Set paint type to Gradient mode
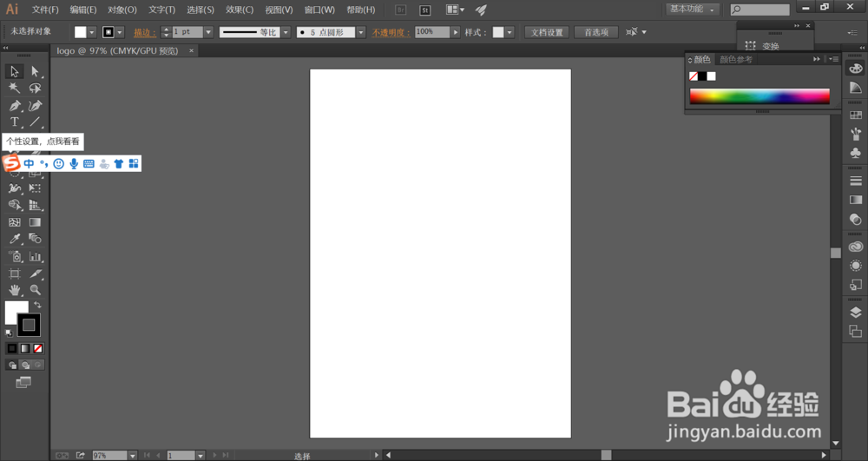868x461 pixels. click(x=25, y=348)
